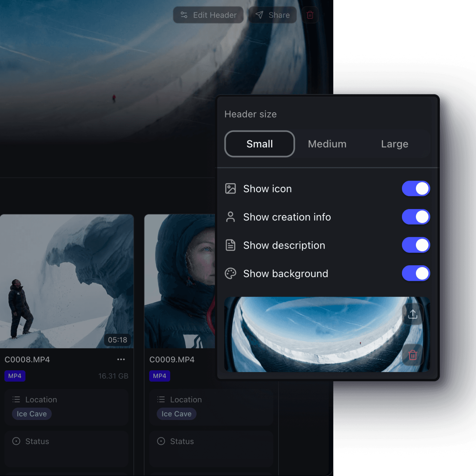This screenshot has height=476, width=476.
Task: Click the Share button
Action: coord(272,15)
